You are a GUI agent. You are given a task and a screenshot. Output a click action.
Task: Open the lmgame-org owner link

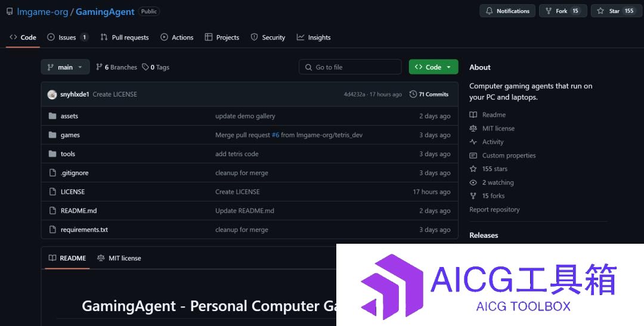(42, 12)
